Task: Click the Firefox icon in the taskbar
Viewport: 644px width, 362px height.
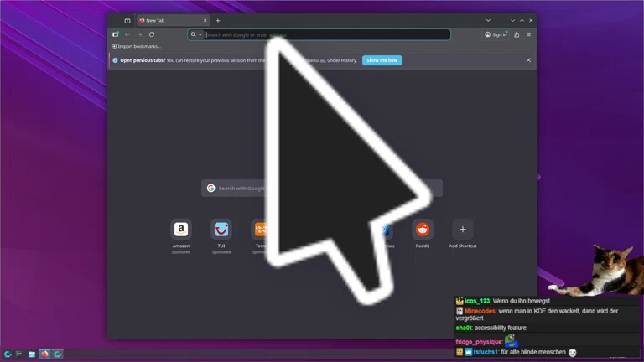Action: coord(44,354)
